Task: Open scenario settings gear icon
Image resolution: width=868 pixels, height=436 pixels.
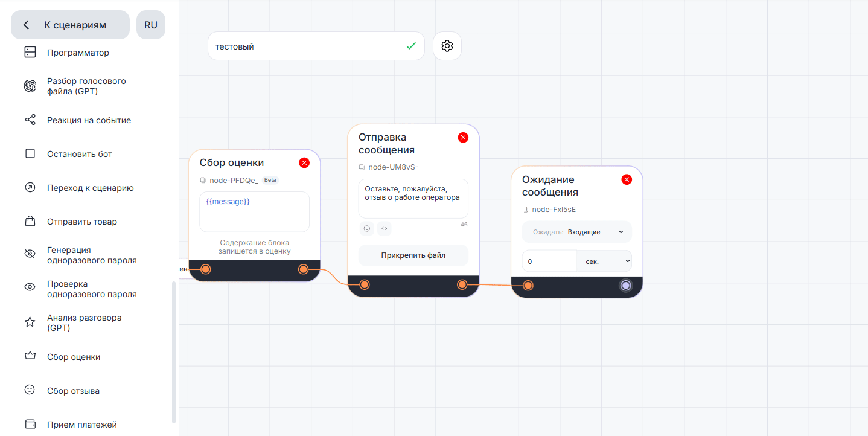Action: coord(447,46)
